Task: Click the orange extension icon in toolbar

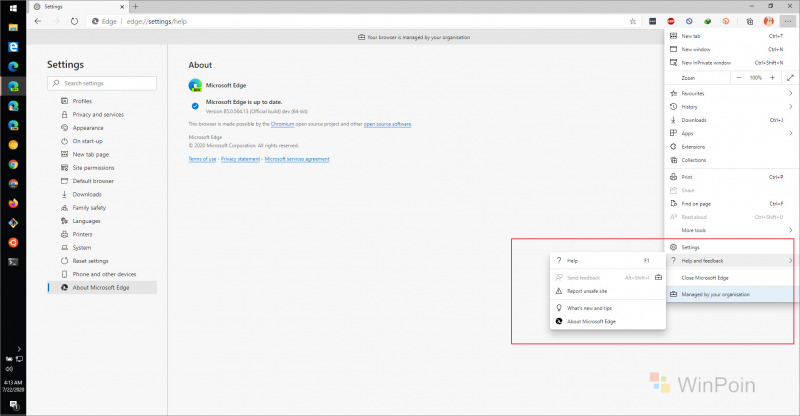Action: 726,21
